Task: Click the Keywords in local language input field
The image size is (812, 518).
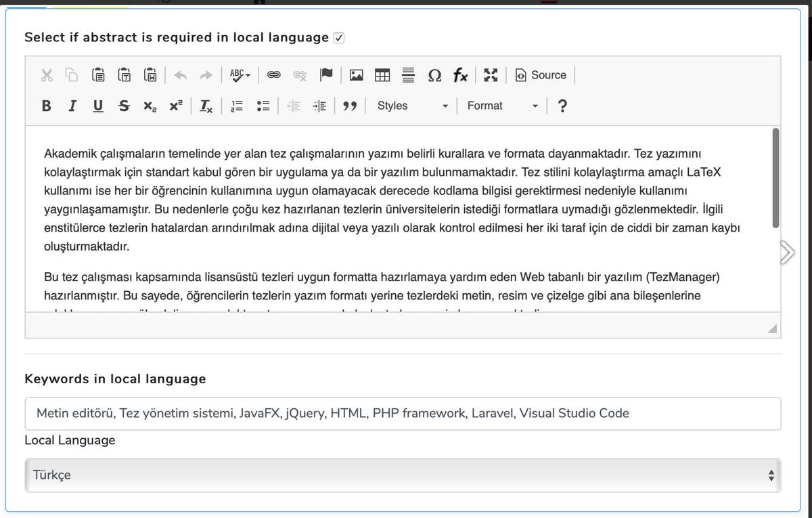Action: [x=401, y=413]
